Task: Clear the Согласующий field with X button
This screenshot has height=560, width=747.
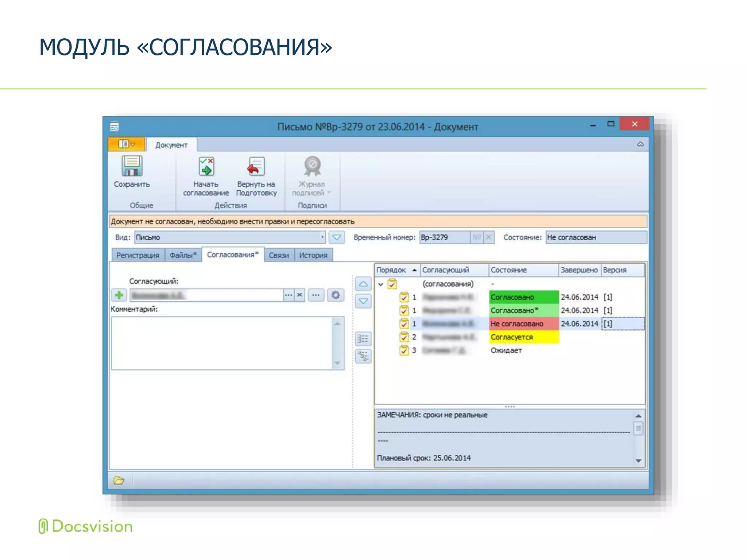Action: point(299,295)
